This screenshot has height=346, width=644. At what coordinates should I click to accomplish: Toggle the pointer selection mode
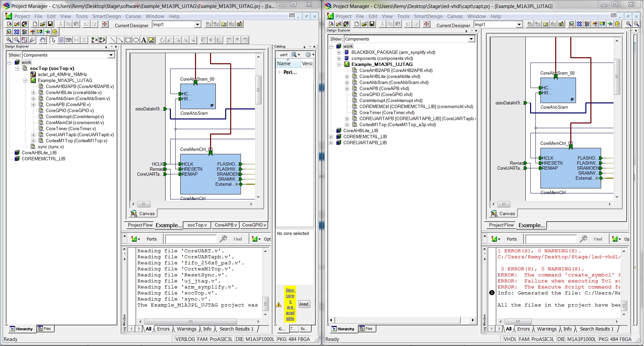coord(53,40)
